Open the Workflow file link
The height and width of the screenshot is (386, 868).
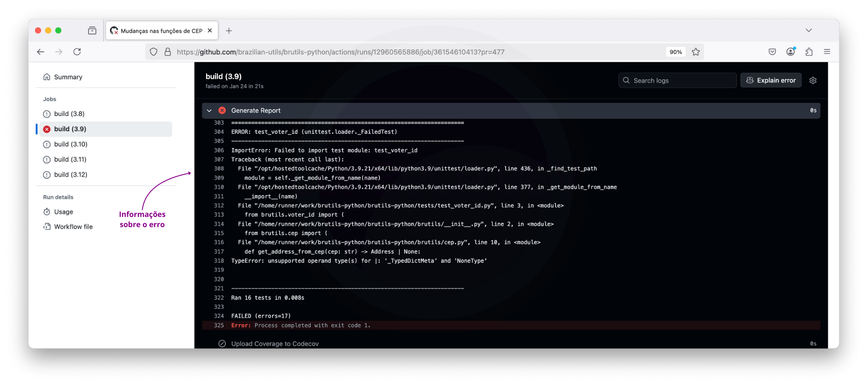click(x=73, y=227)
